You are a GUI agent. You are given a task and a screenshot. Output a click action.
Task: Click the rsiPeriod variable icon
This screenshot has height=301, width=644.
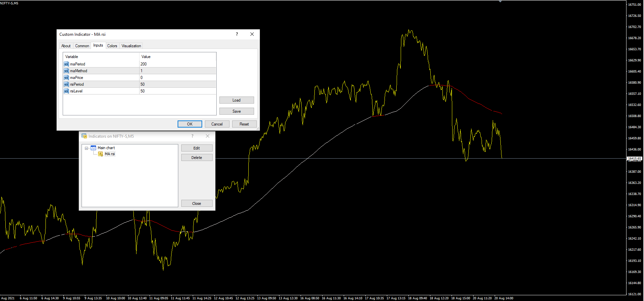[x=66, y=84]
